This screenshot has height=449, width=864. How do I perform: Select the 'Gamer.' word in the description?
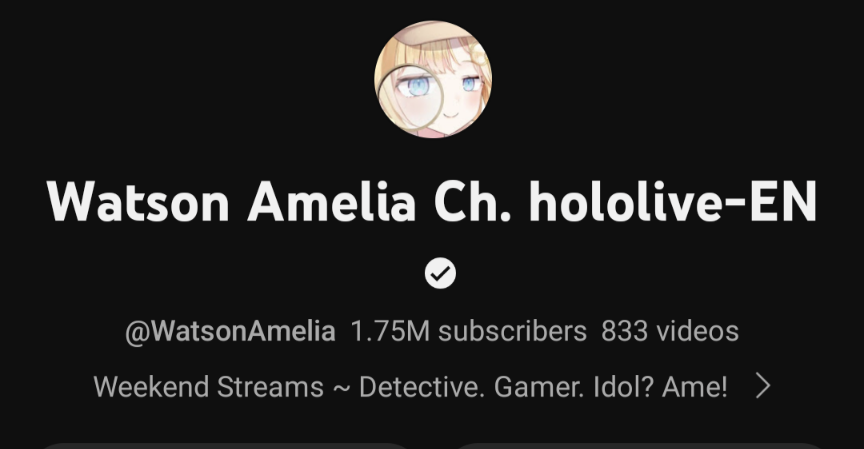539,387
